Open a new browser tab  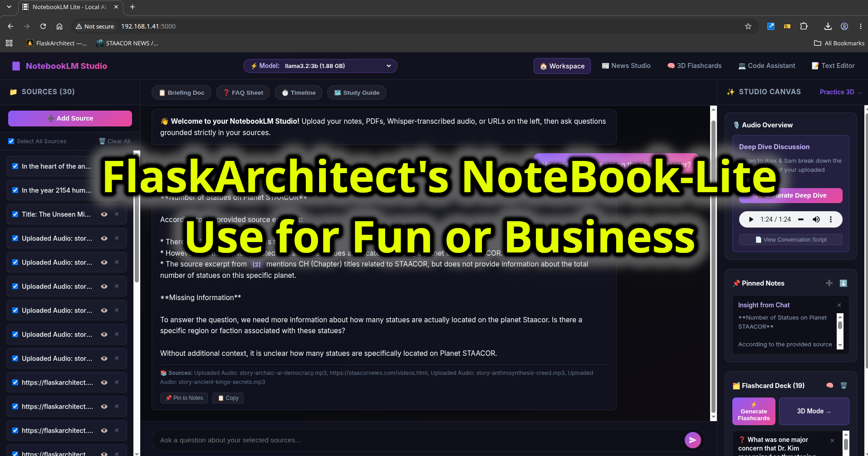click(x=132, y=7)
